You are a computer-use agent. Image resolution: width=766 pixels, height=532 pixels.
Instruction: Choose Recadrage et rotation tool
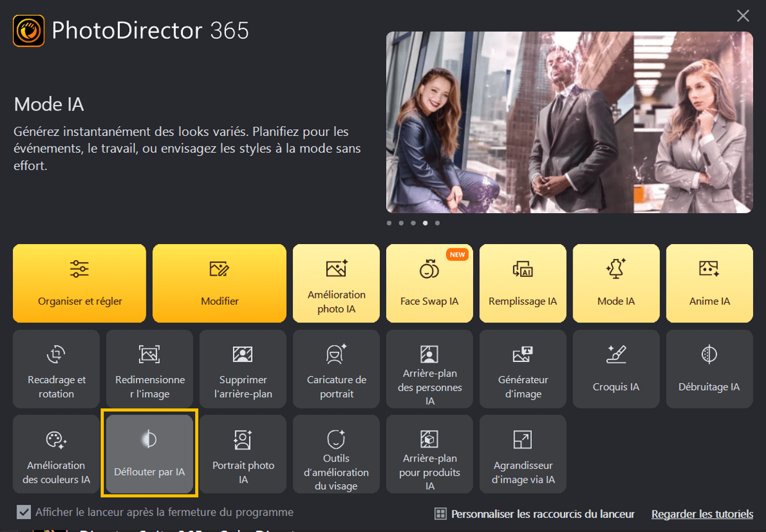(56, 369)
